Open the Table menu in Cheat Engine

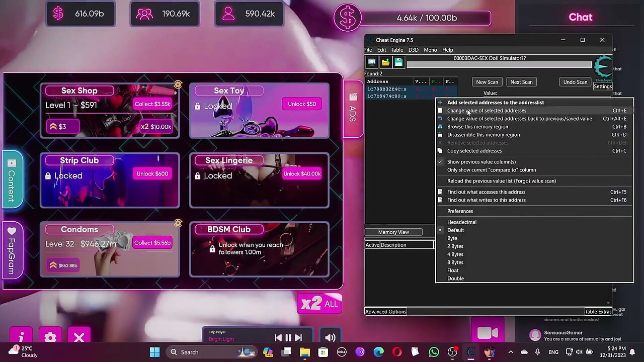[x=397, y=50]
